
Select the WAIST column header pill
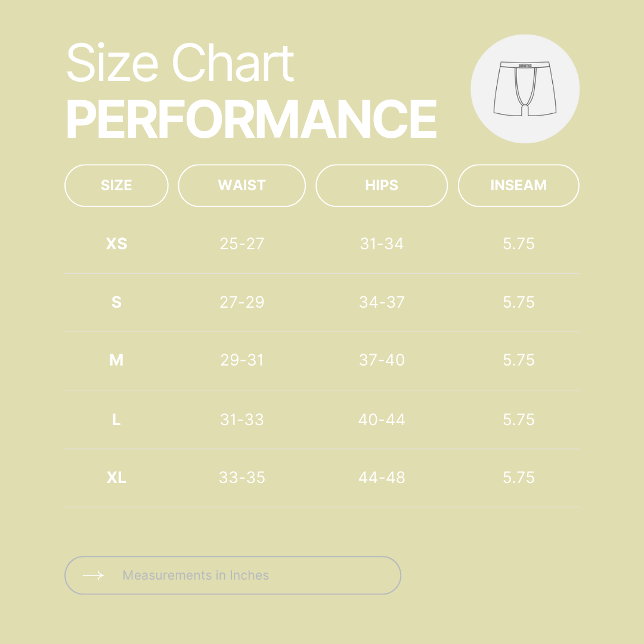241,185
